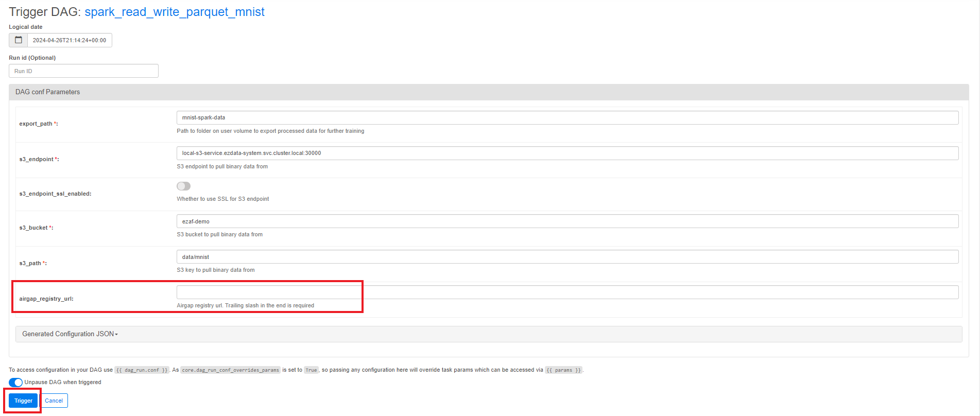Screen dimensions: 980x416
Task: Click the 'S3 key to pull binary data from' text
Action: click(x=216, y=270)
